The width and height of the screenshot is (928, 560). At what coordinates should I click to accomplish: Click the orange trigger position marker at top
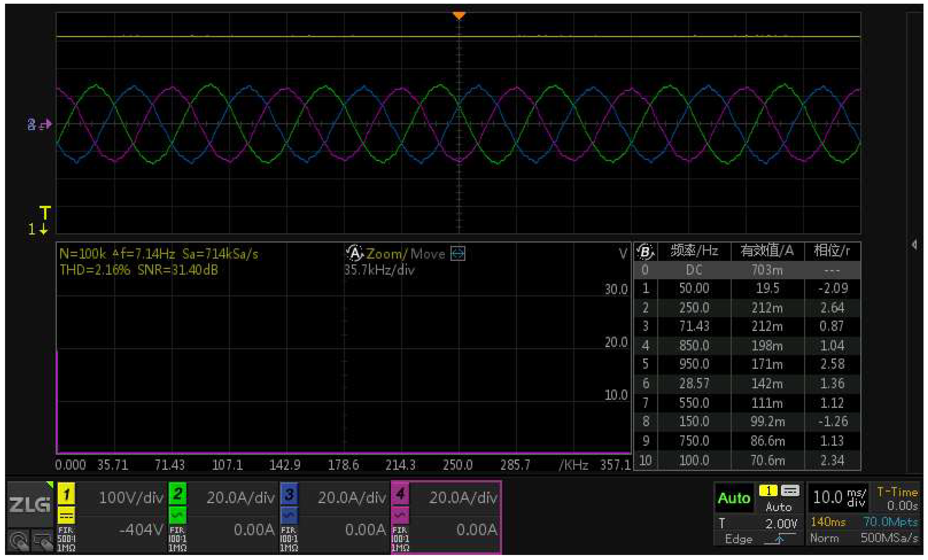tap(459, 15)
